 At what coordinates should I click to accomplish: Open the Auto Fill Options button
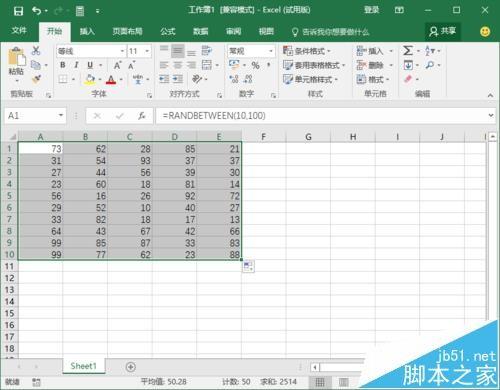[x=248, y=266]
